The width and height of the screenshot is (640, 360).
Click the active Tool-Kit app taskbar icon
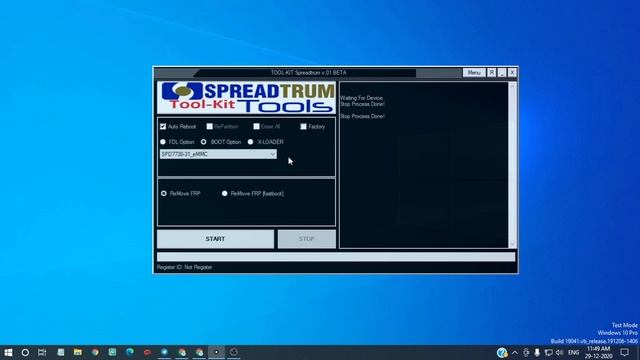(216, 352)
